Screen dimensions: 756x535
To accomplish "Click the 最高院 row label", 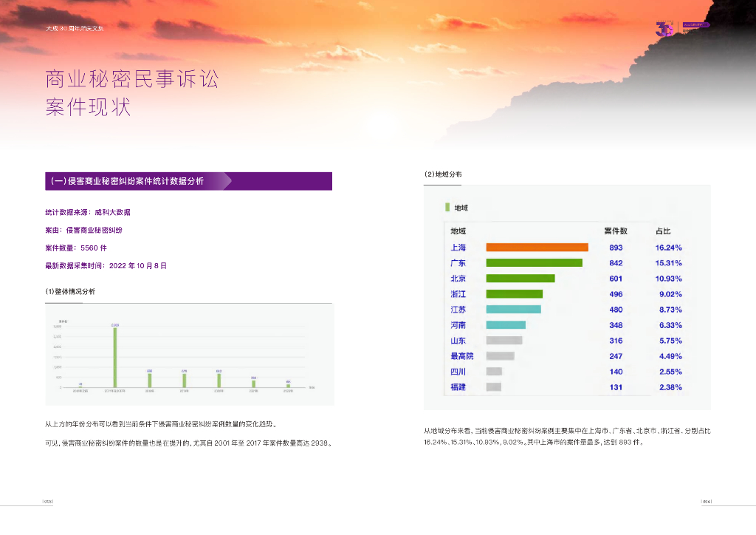I will point(461,356).
